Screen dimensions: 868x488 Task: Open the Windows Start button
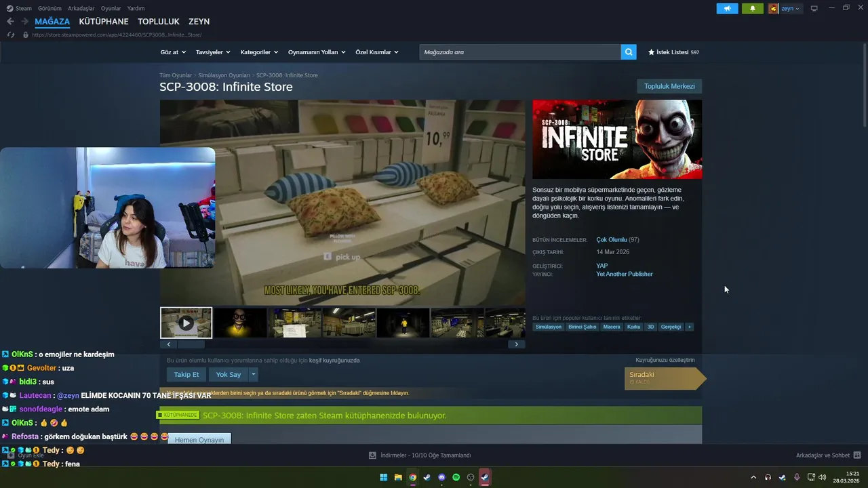click(x=384, y=477)
